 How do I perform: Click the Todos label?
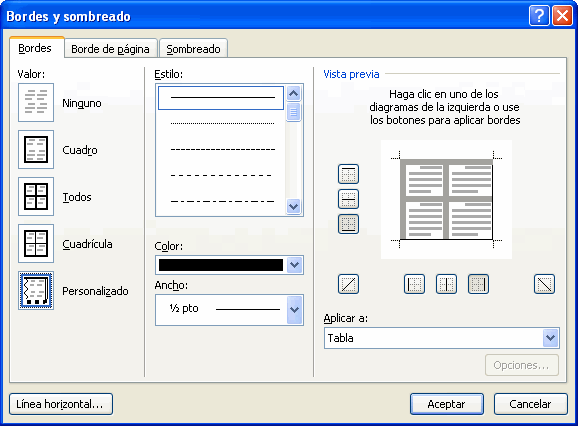[x=77, y=197]
